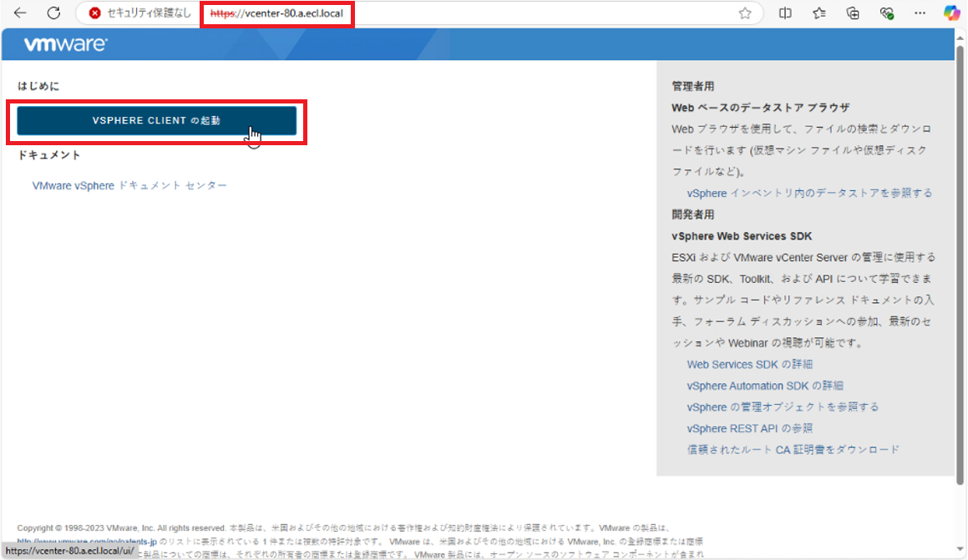968x560 pixels.
Task: Open the browser settings ellipsis menu
Action: 920,13
